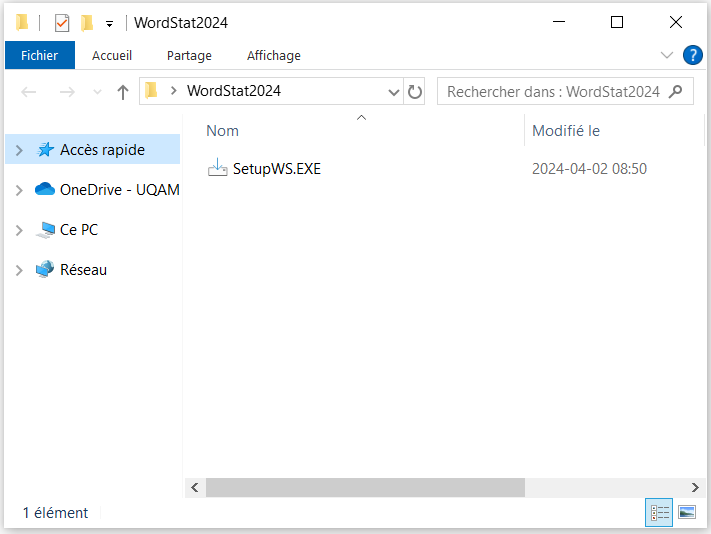The width and height of the screenshot is (711, 534).
Task: Click the search magnifier icon
Action: (x=676, y=91)
